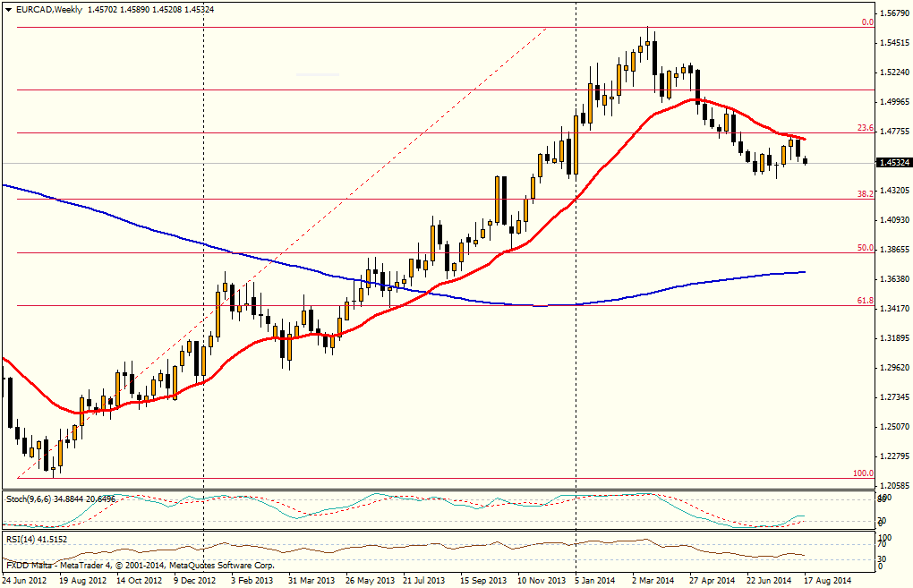Click the 23.6 Fibonacci level label
This screenshot has height=588, width=913.
coord(865,128)
